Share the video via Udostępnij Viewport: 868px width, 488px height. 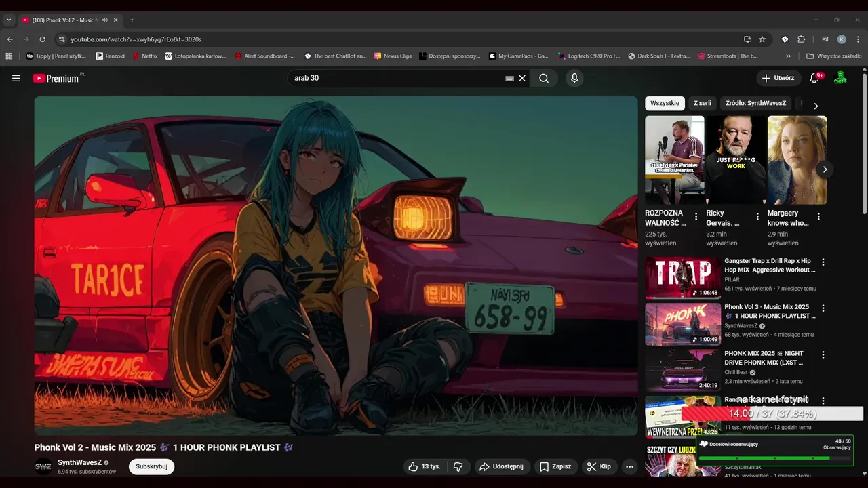point(501,466)
